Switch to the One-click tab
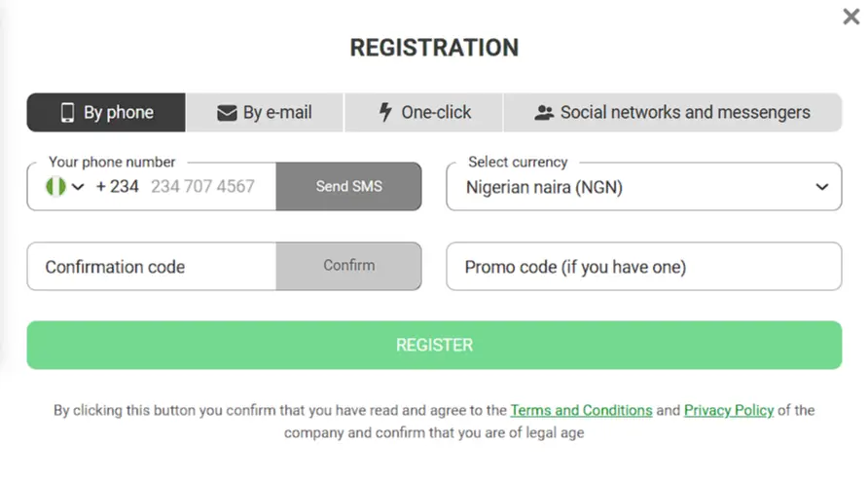Screen dimensions: 868x481 pyautogui.click(x=424, y=113)
